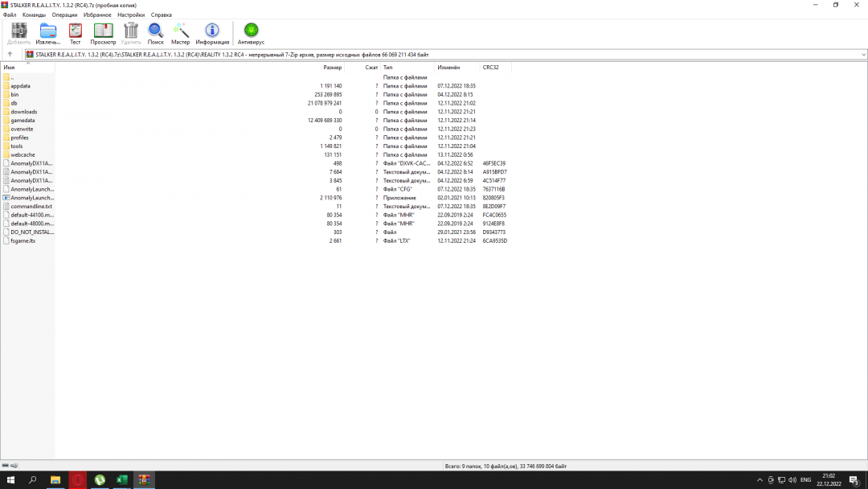Open taskbar search magnifier
868x489 pixels.
click(33, 480)
